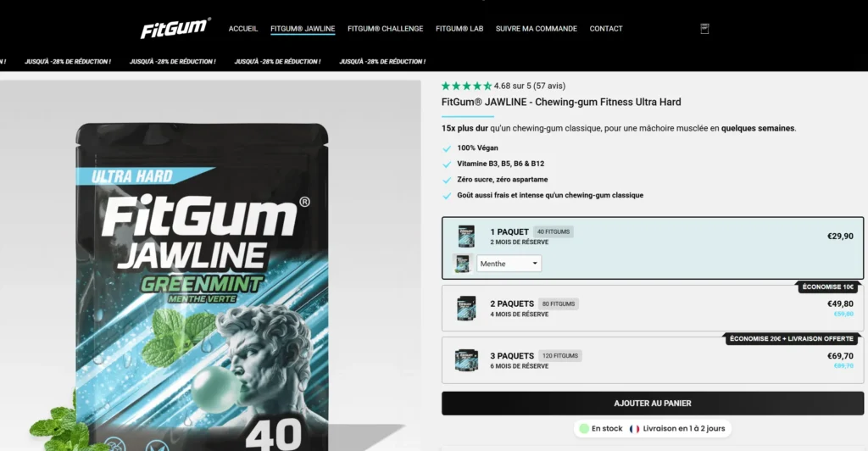Click the 40 FITGUMS tag
Image resolution: width=868 pixels, height=451 pixels.
tap(553, 232)
